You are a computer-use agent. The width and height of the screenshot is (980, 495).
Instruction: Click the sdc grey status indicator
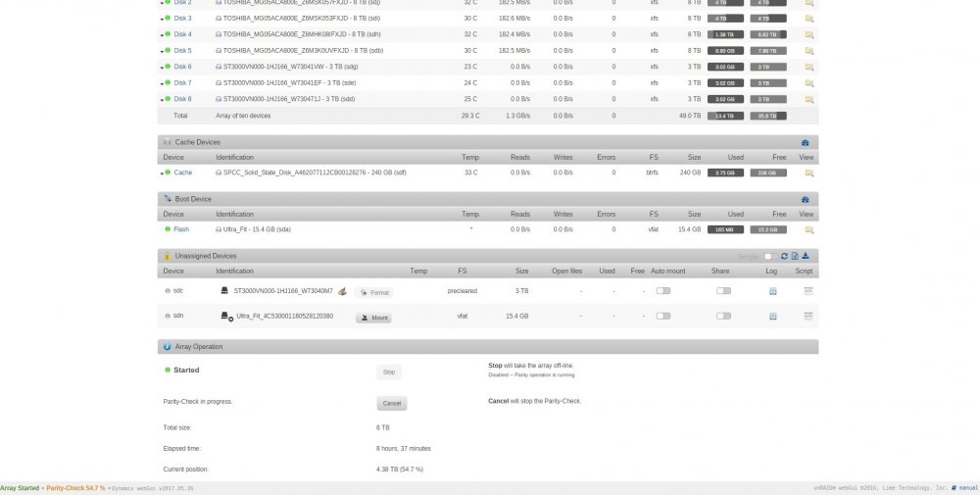click(168, 290)
